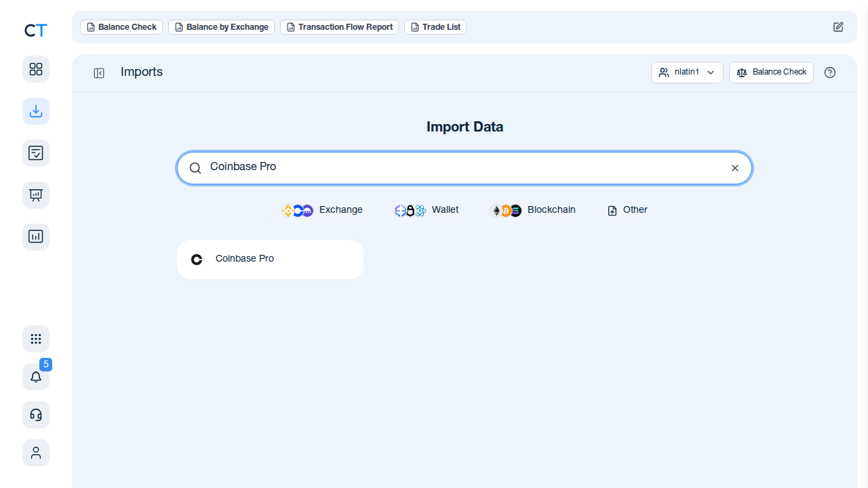The image size is (868, 488).
Task: Open the CT logo home
Action: coord(35,30)
